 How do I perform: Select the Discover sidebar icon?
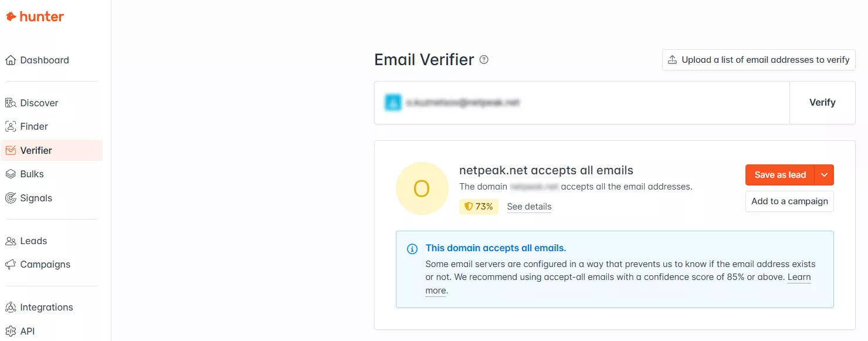(x=11, y=103)
